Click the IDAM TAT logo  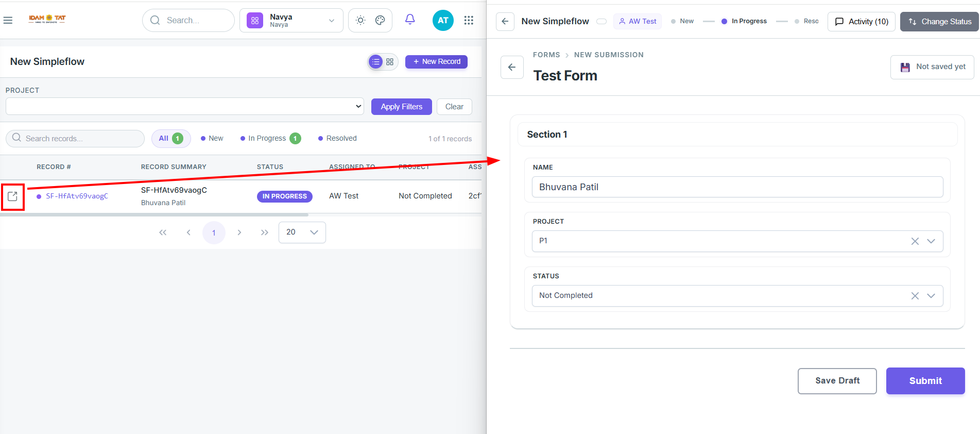click(x=47, y=19)
